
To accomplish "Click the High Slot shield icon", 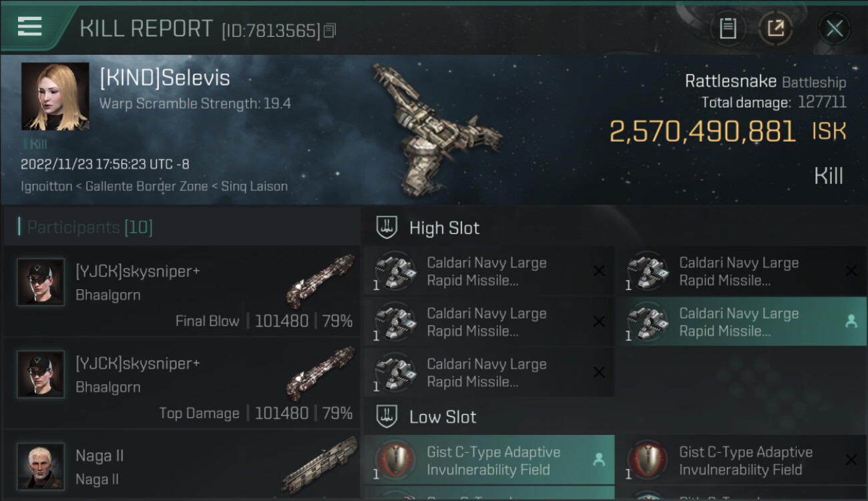I will [387, 228].
